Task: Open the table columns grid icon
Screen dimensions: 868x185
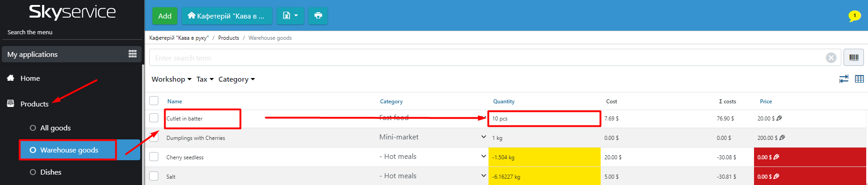Action: [859, 79]
